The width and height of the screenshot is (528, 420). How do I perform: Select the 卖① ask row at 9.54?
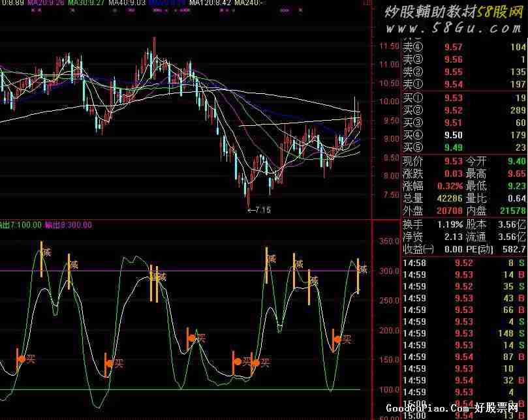click(x=464, y=84)
